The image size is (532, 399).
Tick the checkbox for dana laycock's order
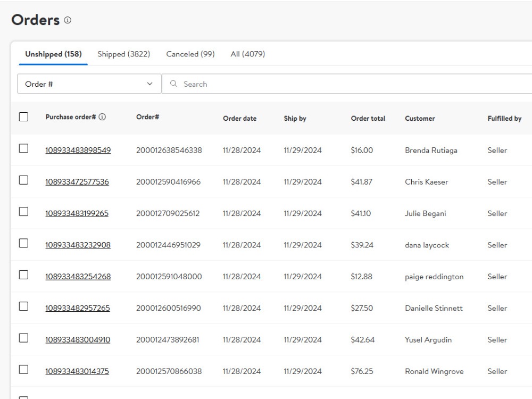click(x=24, y=243)
